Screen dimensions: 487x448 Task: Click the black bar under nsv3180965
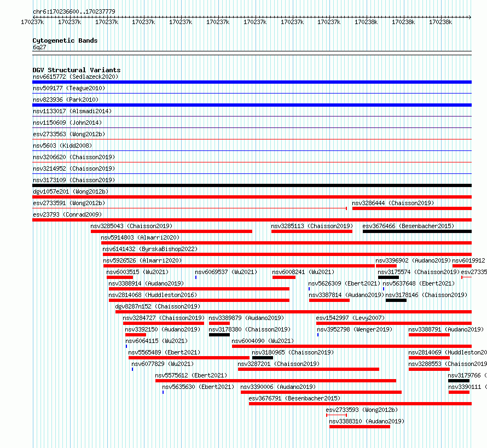(x=263, y=358)
